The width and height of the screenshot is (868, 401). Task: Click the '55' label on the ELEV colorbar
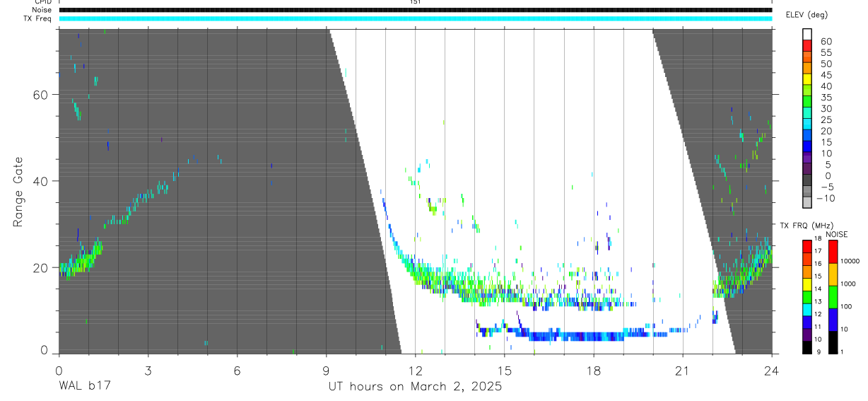[826, 52]
